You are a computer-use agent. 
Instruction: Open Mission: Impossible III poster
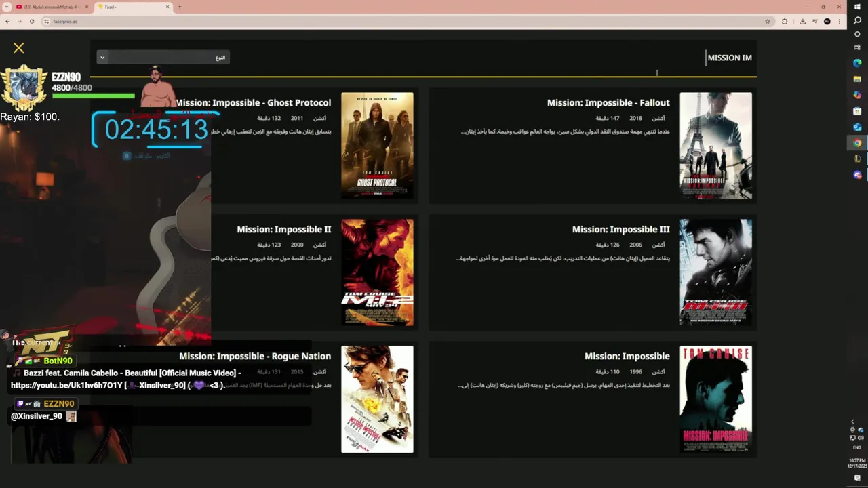715,272
